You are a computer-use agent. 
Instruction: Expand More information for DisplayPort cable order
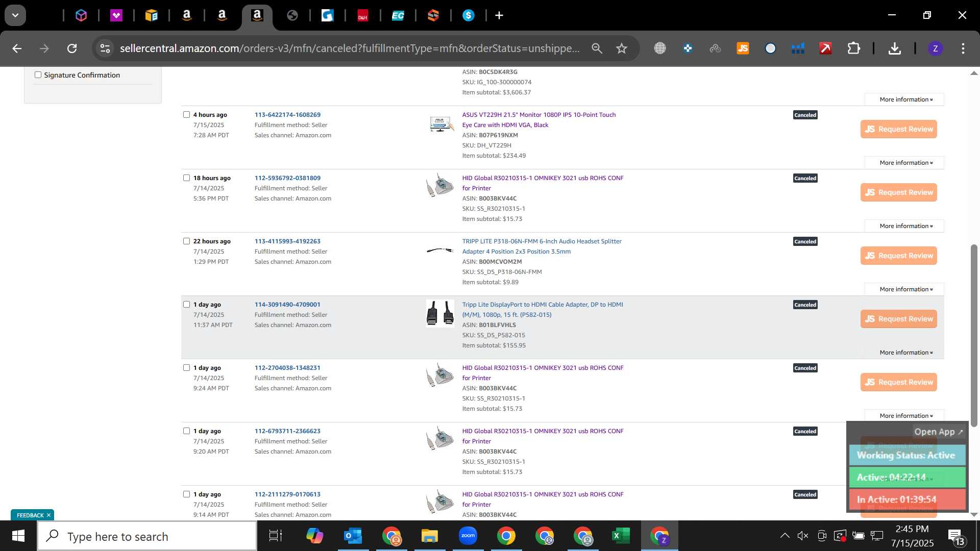click(x=905, y=353)
